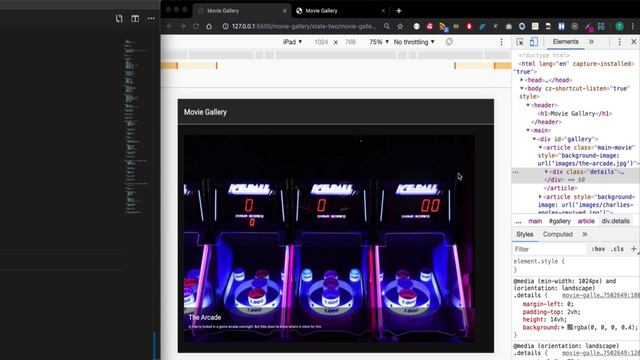
Task: Open the iPad device dropdown
Action: 292,42
